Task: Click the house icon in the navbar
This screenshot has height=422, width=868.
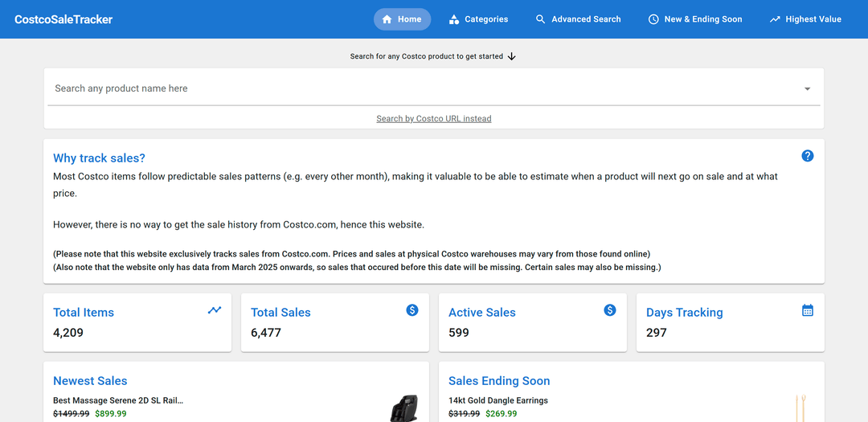Action: tap(387, 19)
